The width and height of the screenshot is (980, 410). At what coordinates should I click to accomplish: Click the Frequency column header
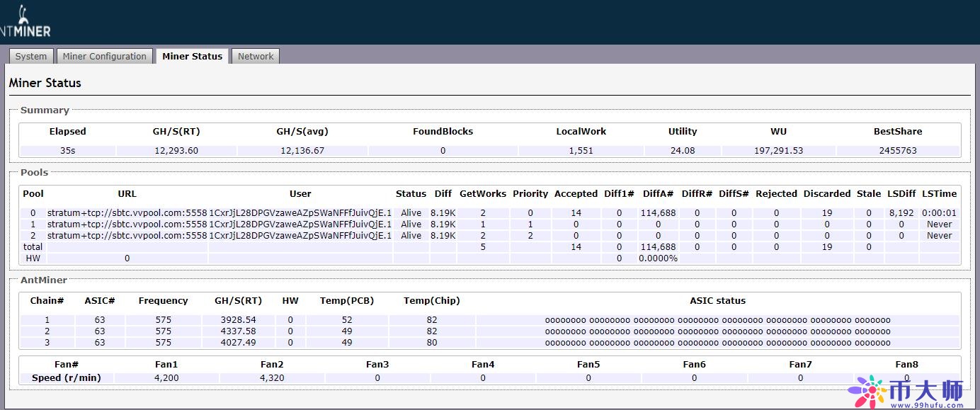click(163, 300)
